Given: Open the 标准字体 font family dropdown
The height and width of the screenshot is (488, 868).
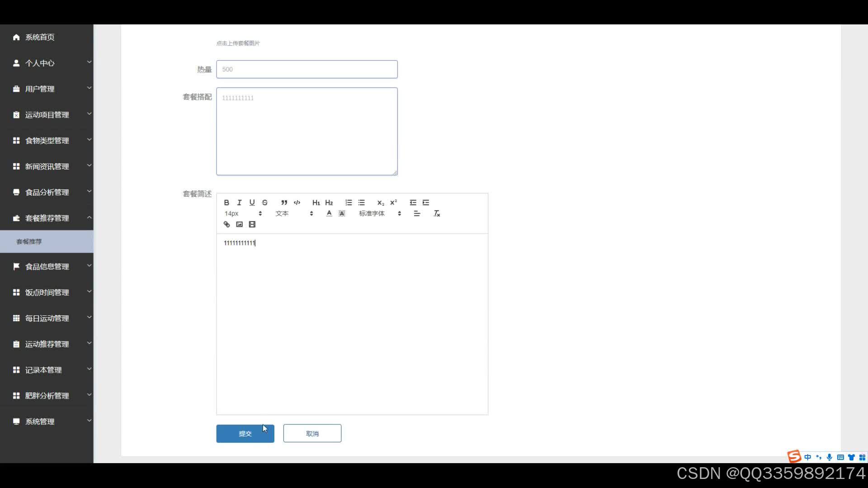Looking at the screenshot, I should pyautogui.click(x=380, y=213).
